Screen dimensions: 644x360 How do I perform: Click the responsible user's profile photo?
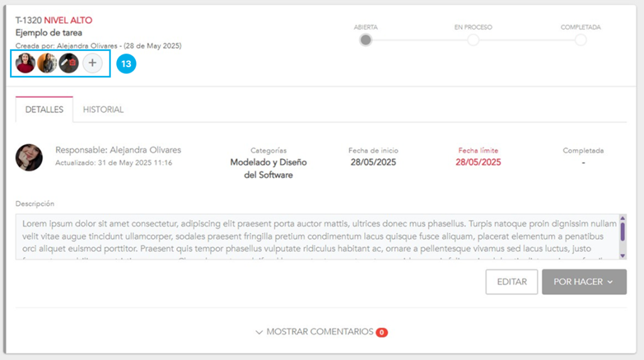(x=29, y=157)
